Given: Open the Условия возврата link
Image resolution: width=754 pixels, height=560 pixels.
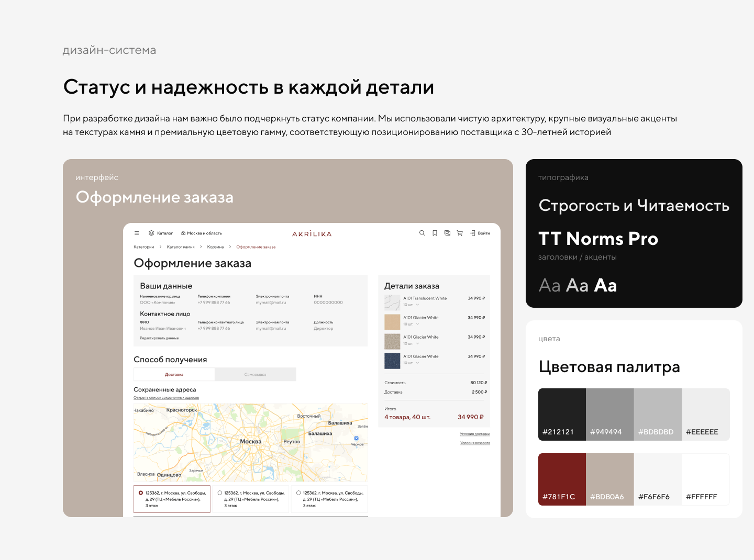Looking at the screenshot, I should pos(475,443).
